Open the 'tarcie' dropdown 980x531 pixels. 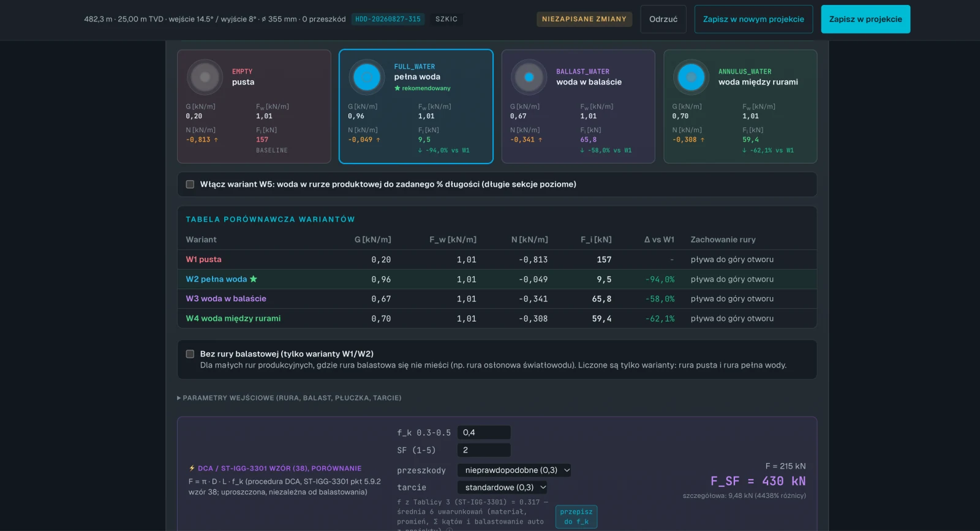[502, 488]
